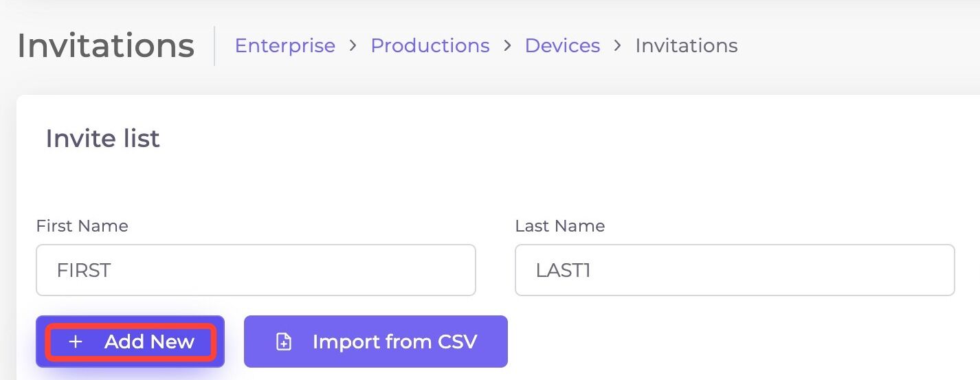This screenshot has width=980, height=380.
Task: Click the file icon on Import from CSV
Action: coord(284,342)
